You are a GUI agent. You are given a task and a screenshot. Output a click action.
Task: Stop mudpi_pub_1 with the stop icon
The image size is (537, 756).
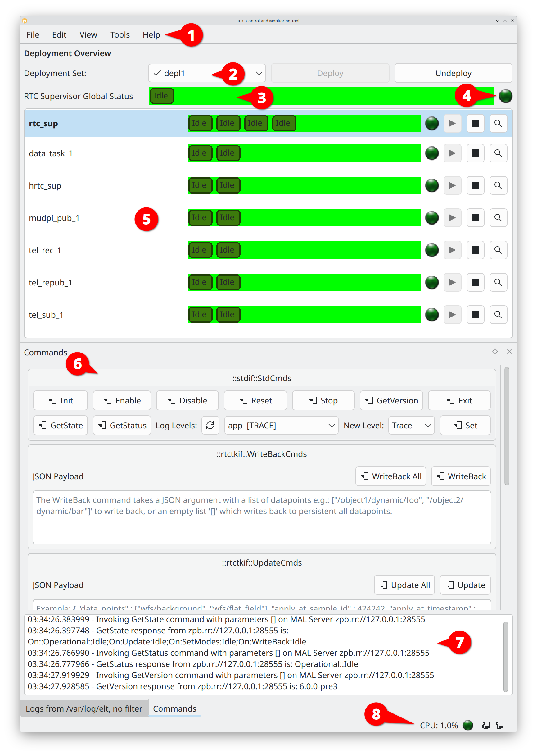click(x=475, y=218)
